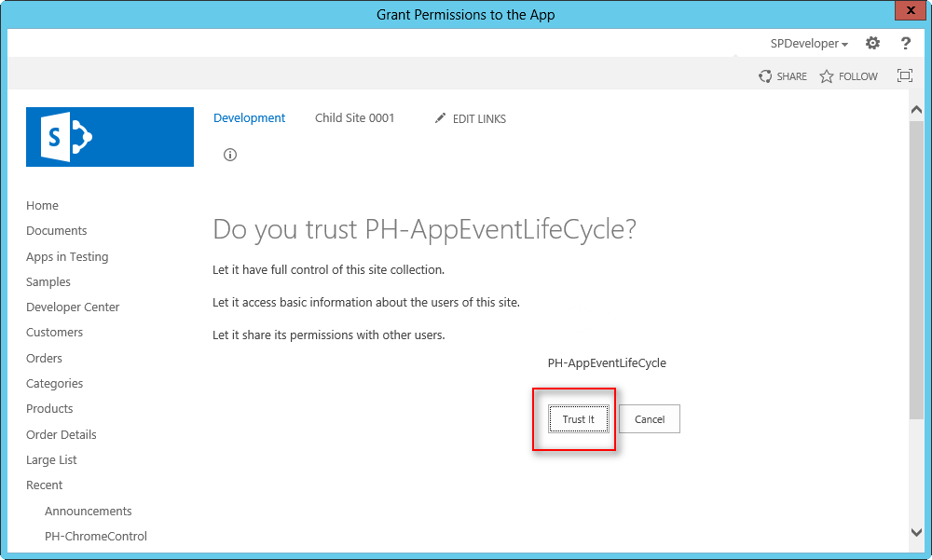Open the Development top navigation link
This screenshot has width=932, height=560.
(249, 117)
